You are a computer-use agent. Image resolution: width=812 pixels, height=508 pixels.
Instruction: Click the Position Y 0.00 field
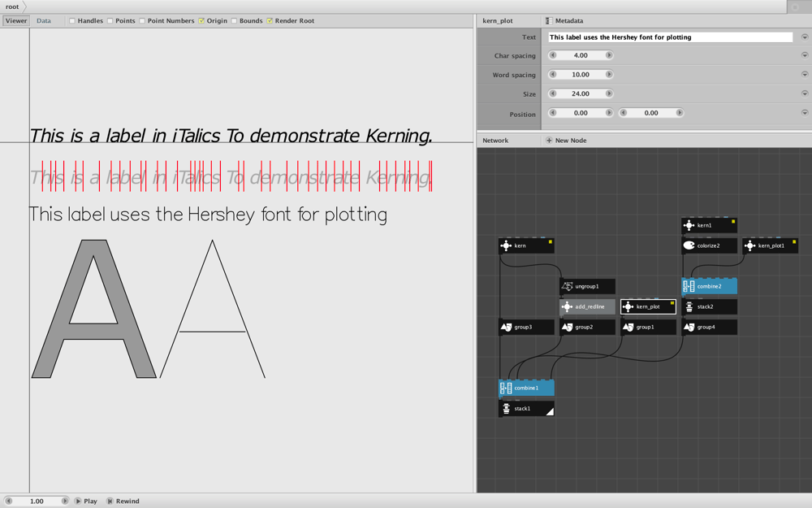(651, 113)
